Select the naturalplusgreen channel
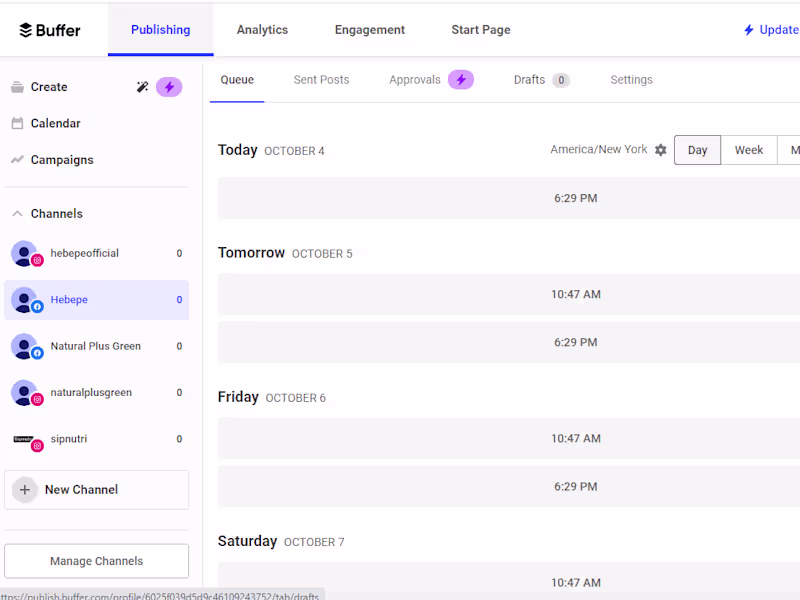The image size is (800, 600). tap(91, 393)
